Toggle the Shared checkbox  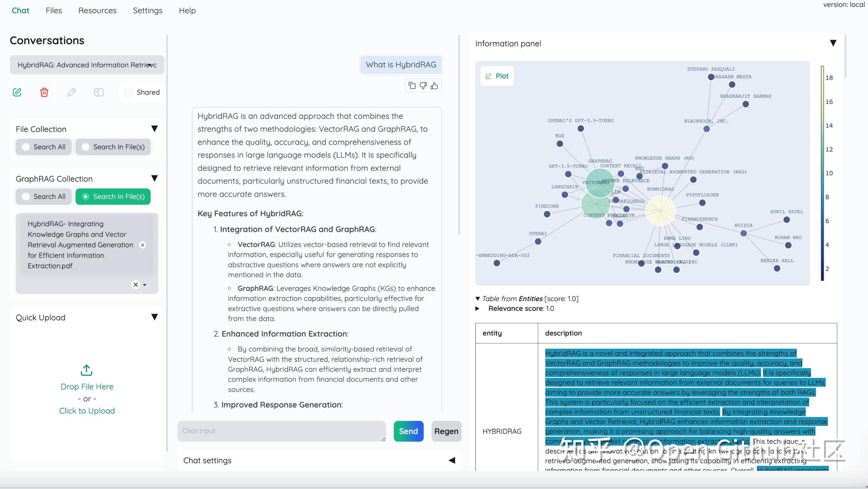coord(129,92)
